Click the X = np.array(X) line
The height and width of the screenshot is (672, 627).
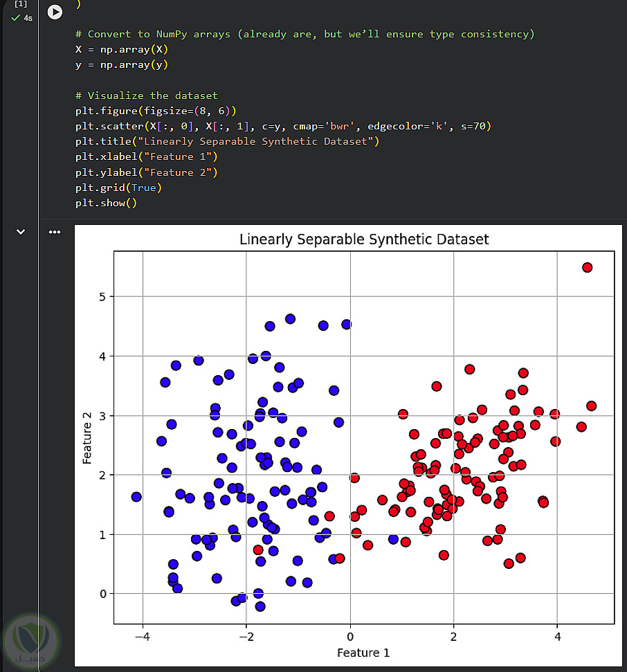pyautogui.click(x=122, y=50)
